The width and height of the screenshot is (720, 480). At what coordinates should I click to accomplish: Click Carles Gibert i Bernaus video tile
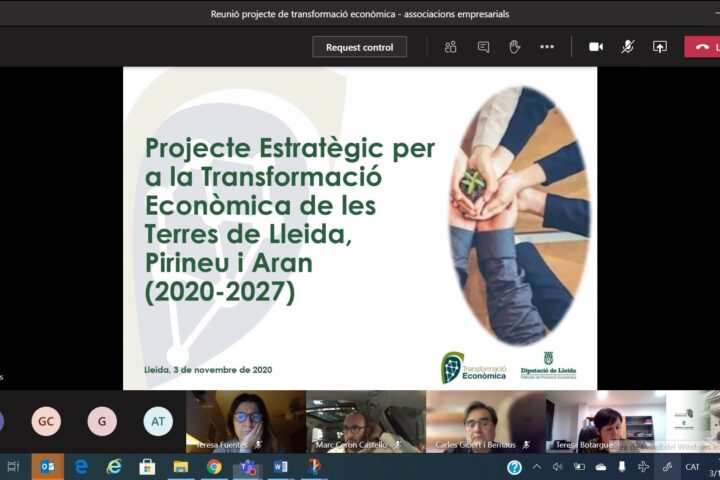(485, 421)
